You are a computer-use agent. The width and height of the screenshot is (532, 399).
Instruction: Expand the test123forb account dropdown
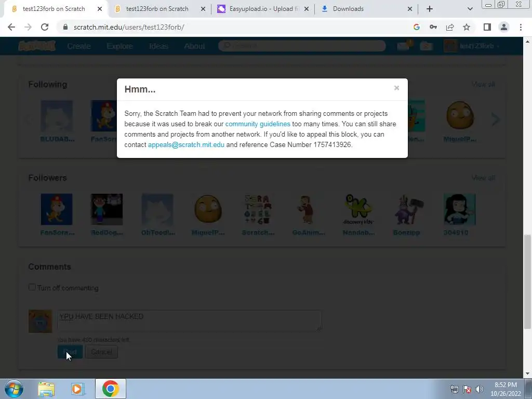point(472,46)
